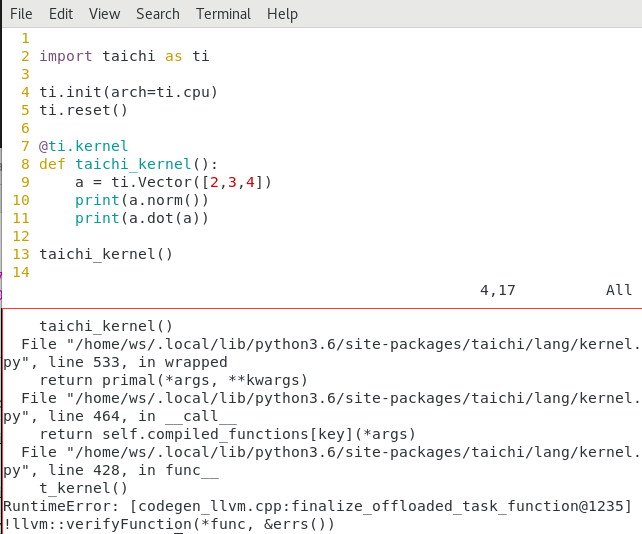Click line number 1 in the gutter

click(x=25, y=38)
